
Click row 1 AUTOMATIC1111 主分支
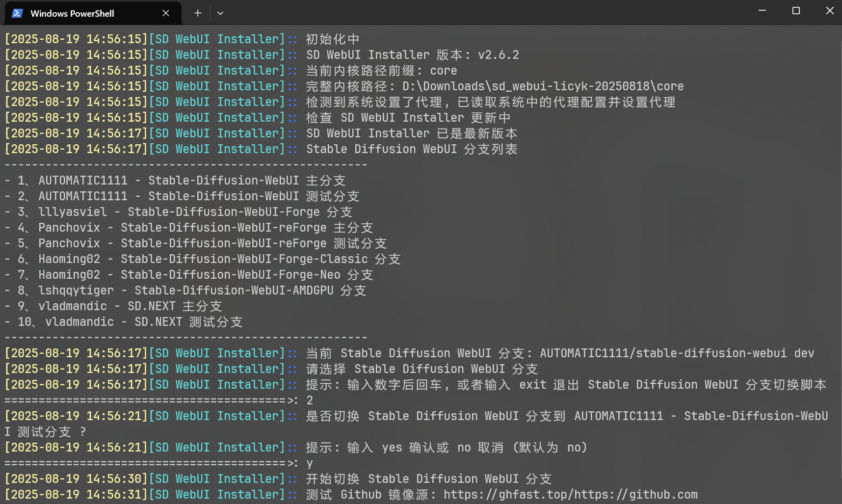[x=175, y=181]
